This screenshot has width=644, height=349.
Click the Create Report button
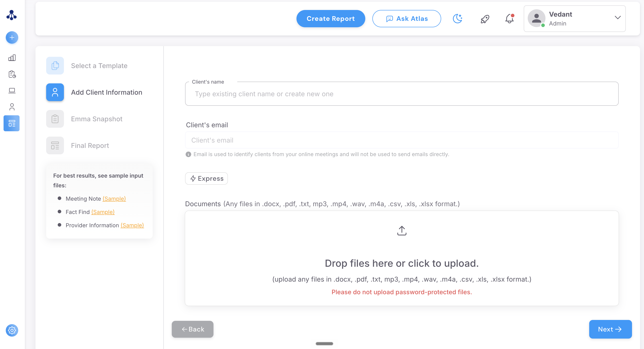coord(330,19)
